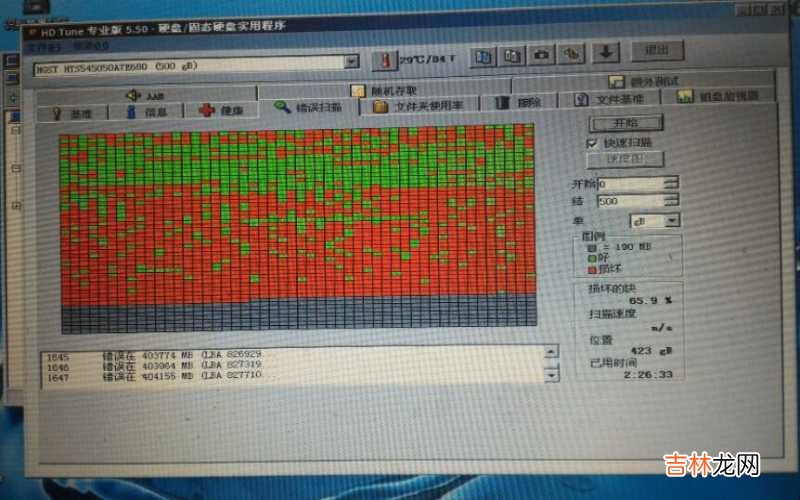Click the options settings icon in toolbar
The height and width of the screenshot is (500, 800).
(x=572, y=53)
